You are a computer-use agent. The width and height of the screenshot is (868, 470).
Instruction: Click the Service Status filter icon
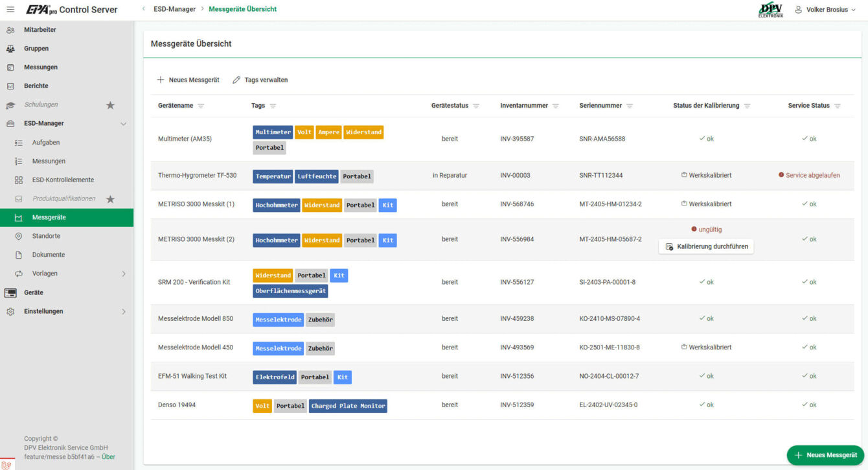coord(838,106)
